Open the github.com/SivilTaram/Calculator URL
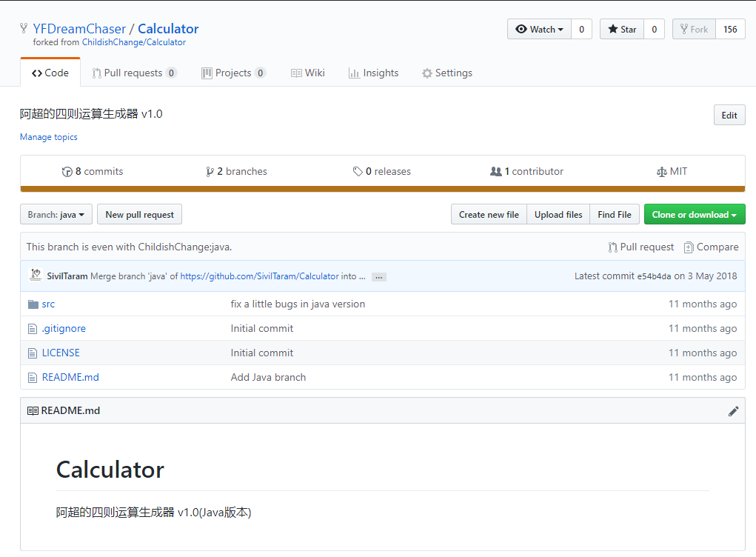Image resolution: width=756 pixels, height=557 pixels. coord(259,276)
